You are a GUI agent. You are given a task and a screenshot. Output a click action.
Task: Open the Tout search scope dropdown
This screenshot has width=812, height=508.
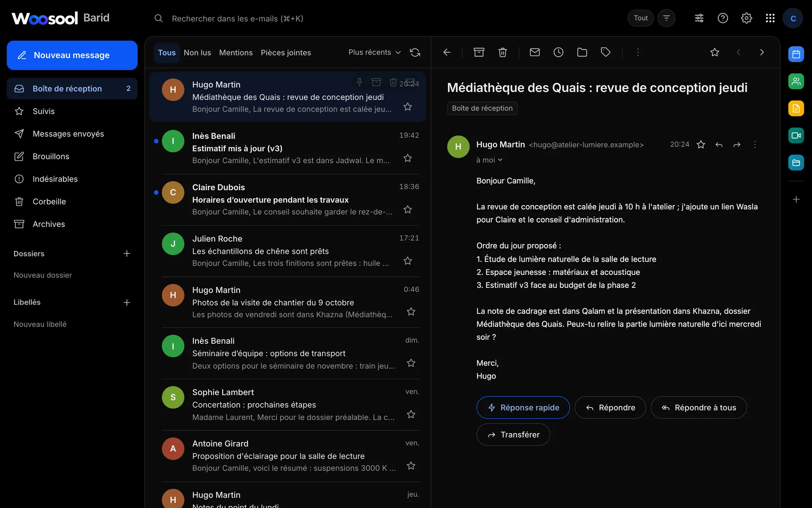640,18
